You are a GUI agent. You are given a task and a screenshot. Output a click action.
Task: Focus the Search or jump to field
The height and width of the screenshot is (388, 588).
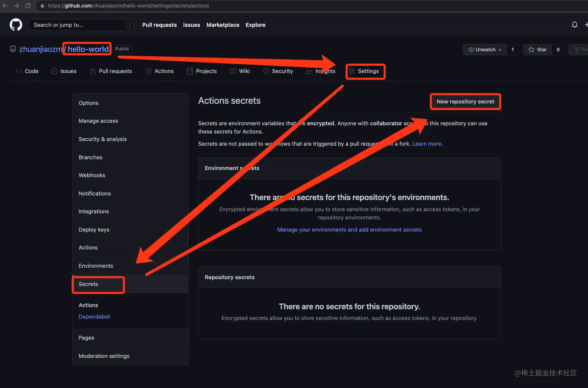[x=82, y=25]
